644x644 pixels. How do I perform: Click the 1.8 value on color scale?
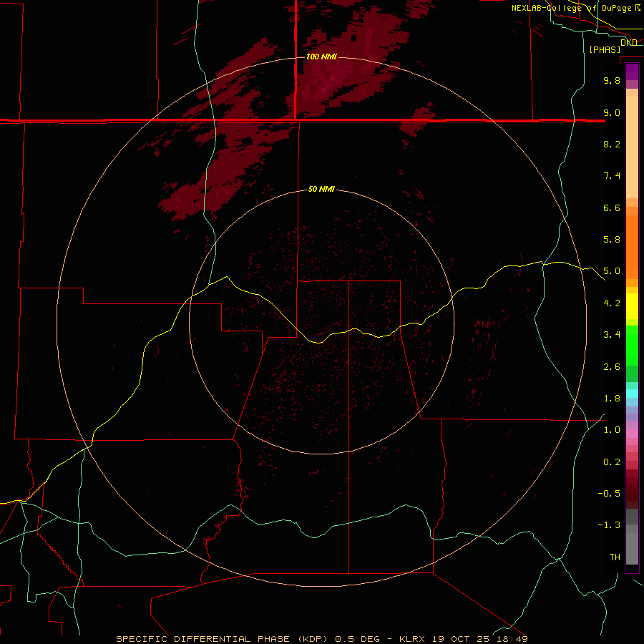(612, 399)
